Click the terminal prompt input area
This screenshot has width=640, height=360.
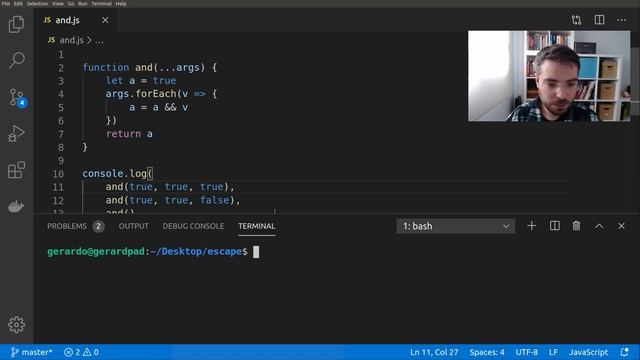tap(256, 252)
